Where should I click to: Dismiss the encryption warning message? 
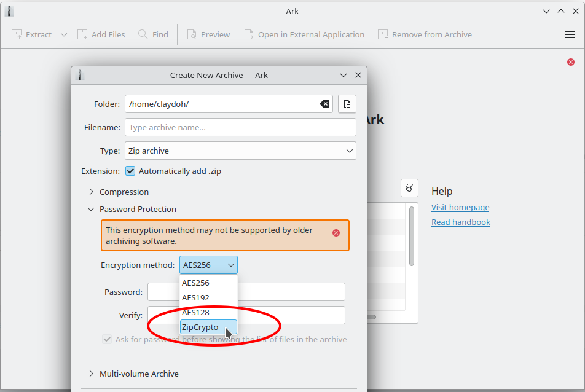point(336,233)
